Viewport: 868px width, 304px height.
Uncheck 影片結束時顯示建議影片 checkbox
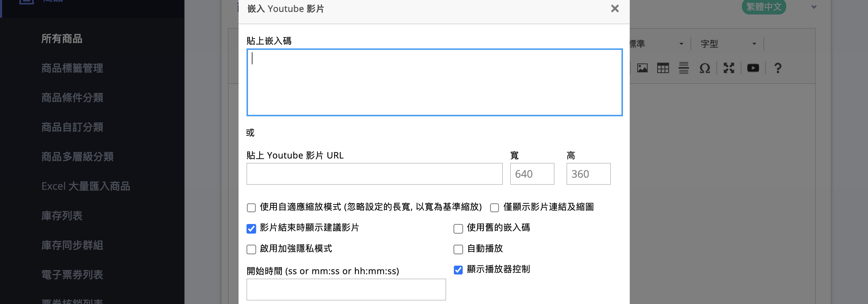[x=251, y=228]
